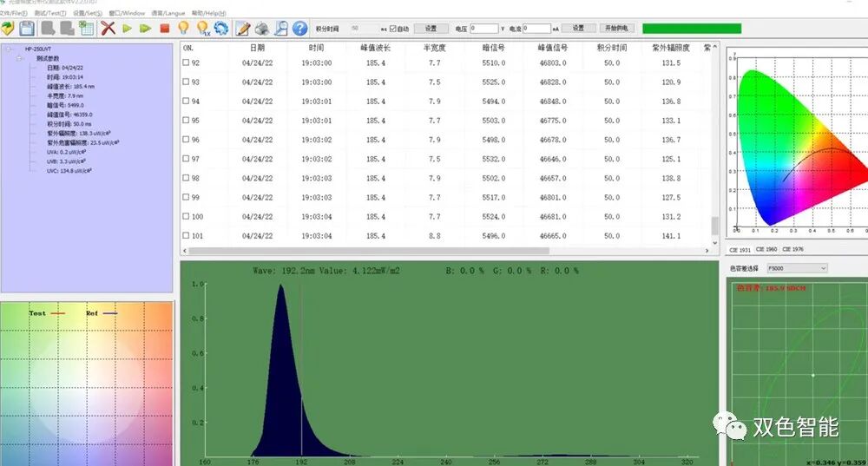Collapse the HP-250UVT tree node
868x466 pixels.
click(x=9, y=49)
